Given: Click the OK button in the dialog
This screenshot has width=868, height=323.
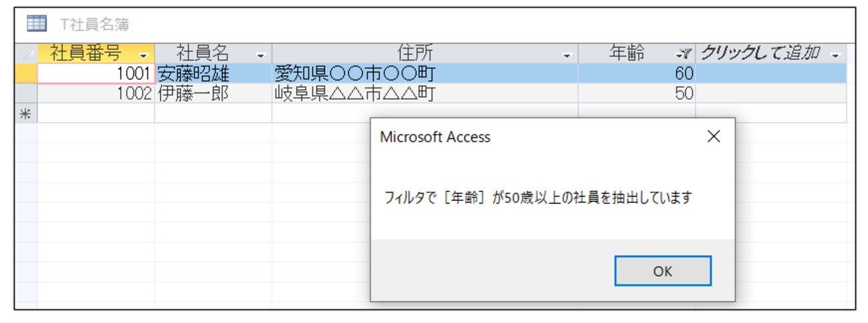Looking at the screenshot, I should click(662, 271).
